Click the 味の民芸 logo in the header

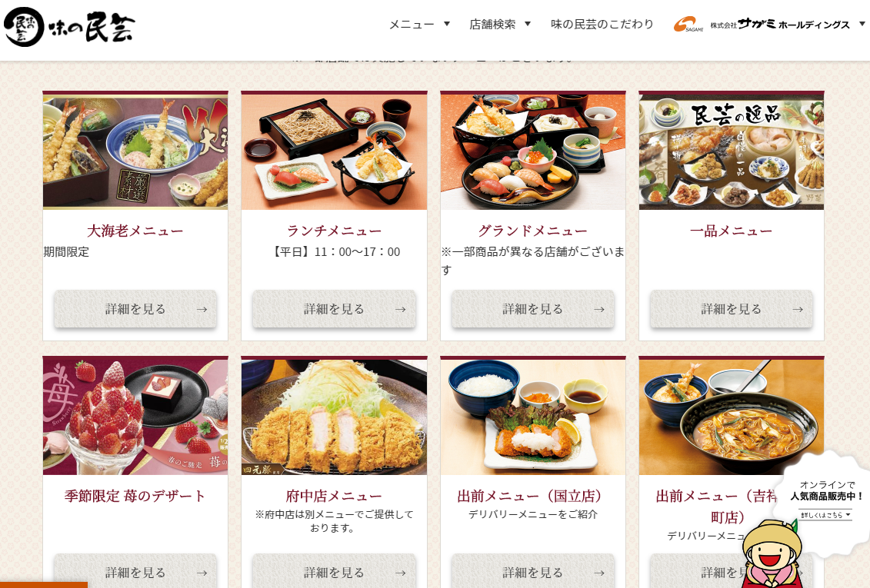tap(68, 26)
